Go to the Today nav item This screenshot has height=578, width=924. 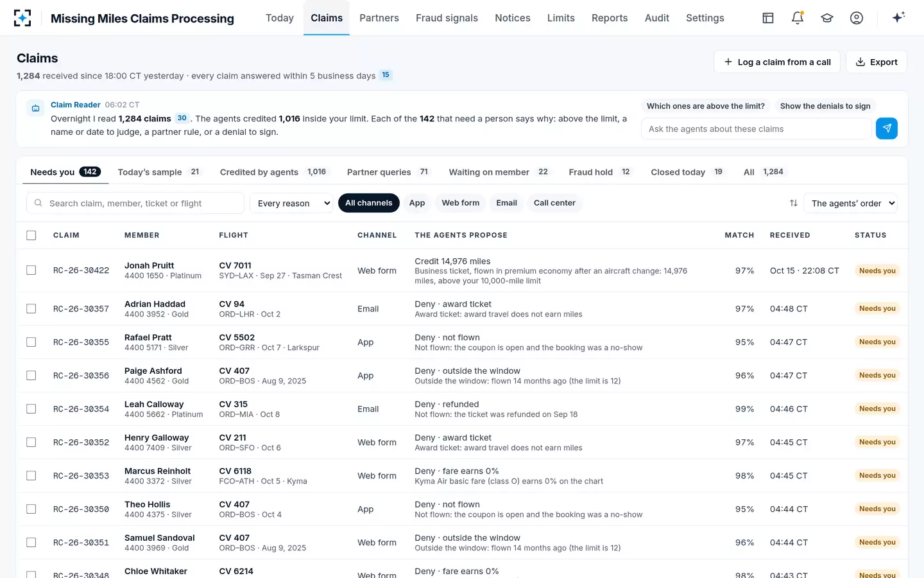(x=280, y=18)
